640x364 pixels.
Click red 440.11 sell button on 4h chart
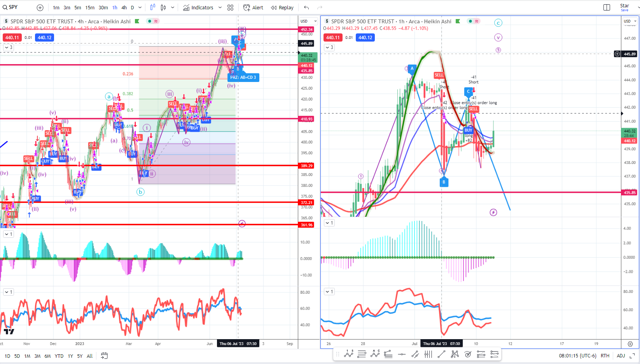click(x=12, y=38)
